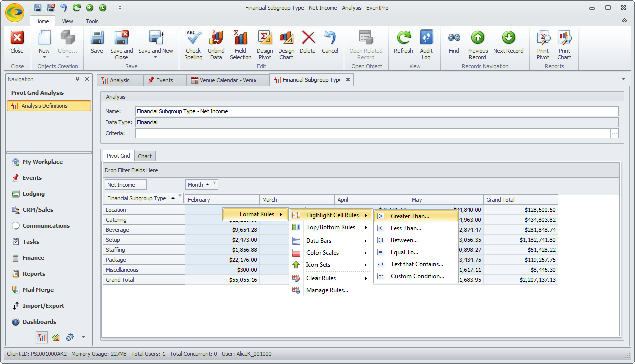Open Color Scales submenu

pyautogui.click(x=331, y=253)
